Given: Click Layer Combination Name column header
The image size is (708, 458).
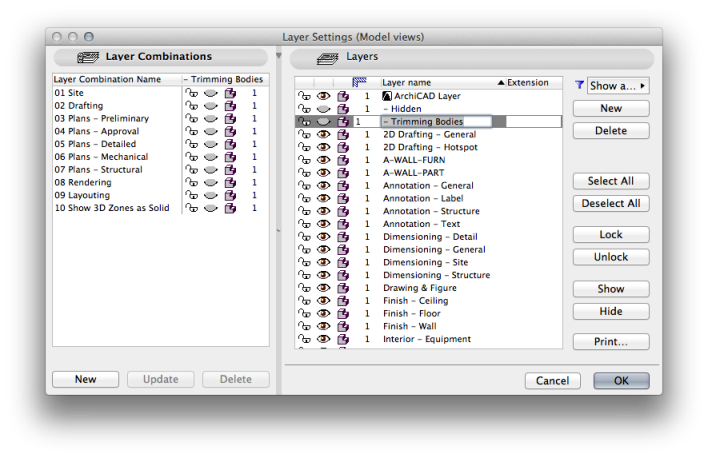Looking at the screenshot, I should [x=117, y=79].
